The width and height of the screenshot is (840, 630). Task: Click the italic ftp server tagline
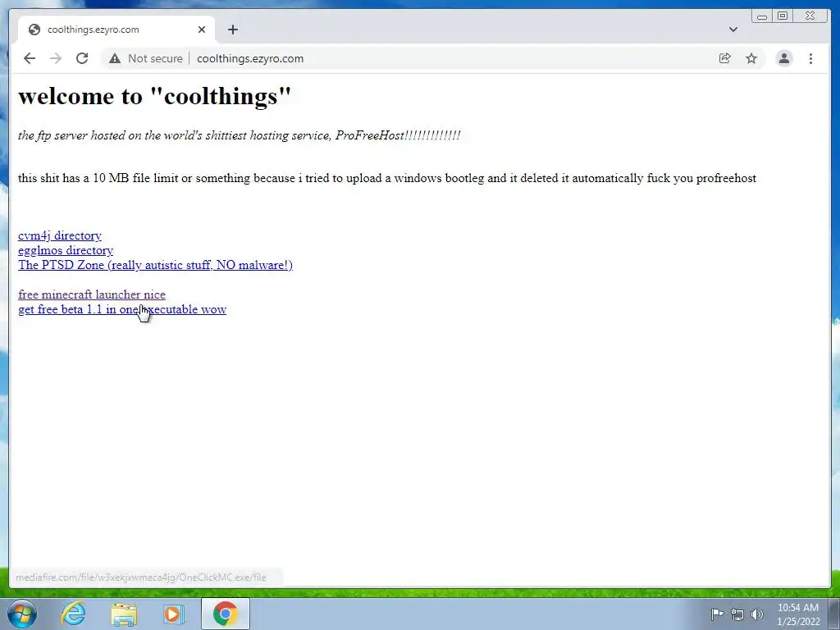[239, 135]
